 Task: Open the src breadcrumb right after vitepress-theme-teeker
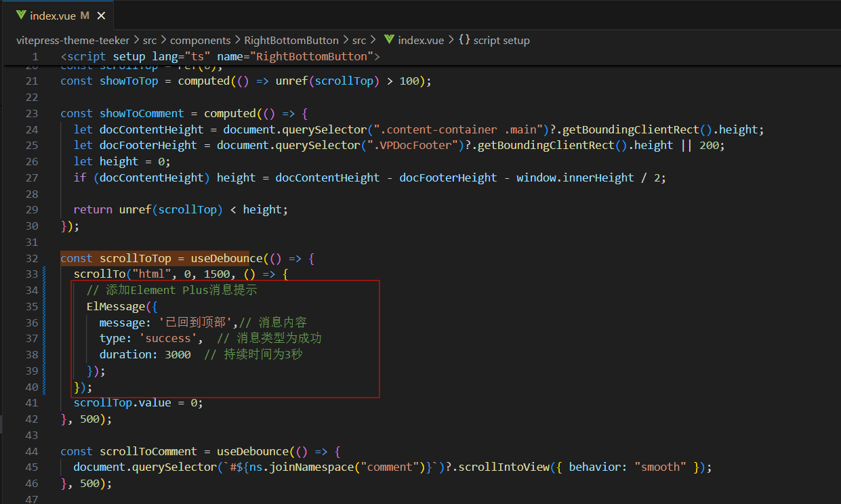click(148, 40)
